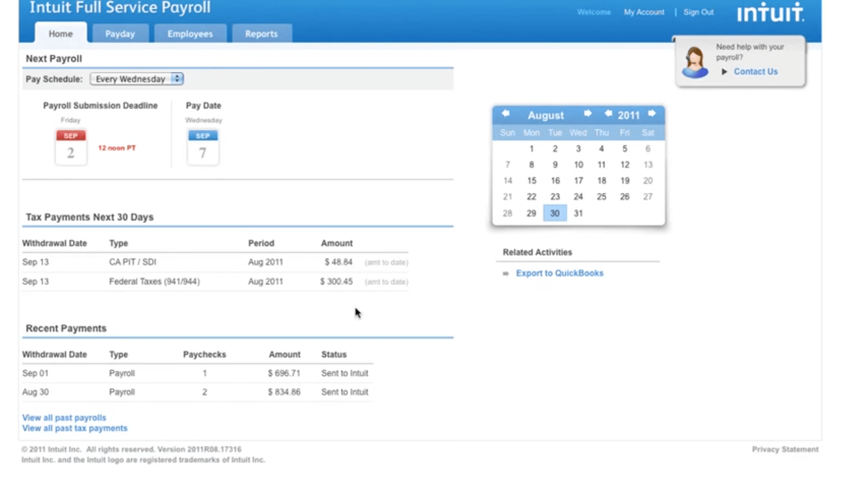Viewport: 868px width, 487px height.
Task: Click the CA PIT / SDI tax type
Action: (x=133, y=262)
